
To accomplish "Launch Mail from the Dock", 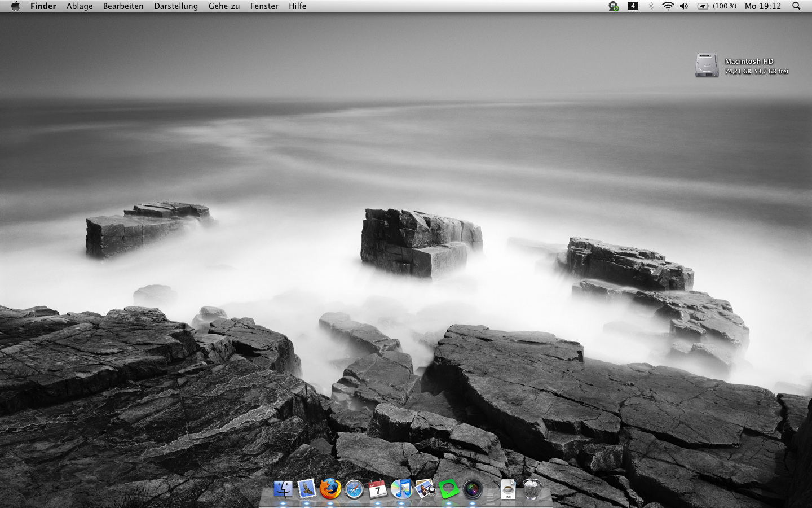I will tap(307, 489).
